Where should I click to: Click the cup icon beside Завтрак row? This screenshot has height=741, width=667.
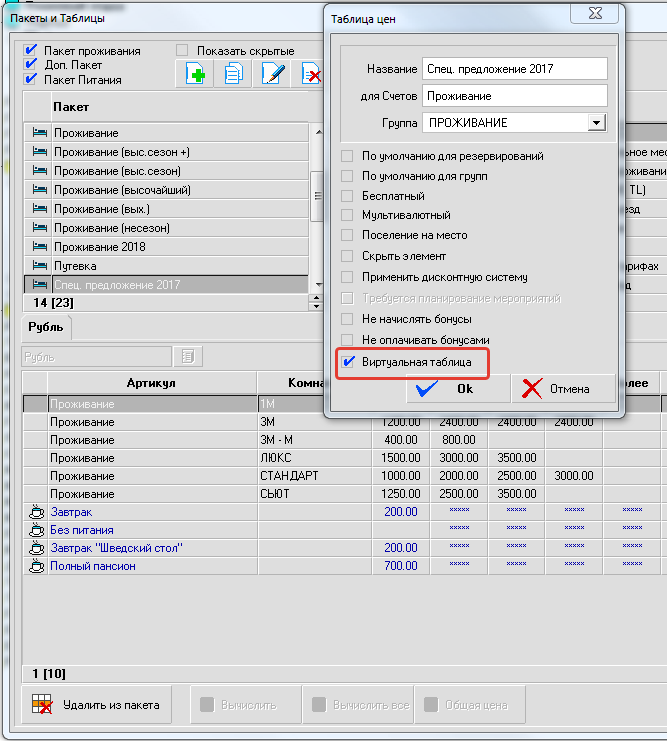(38, 512)
